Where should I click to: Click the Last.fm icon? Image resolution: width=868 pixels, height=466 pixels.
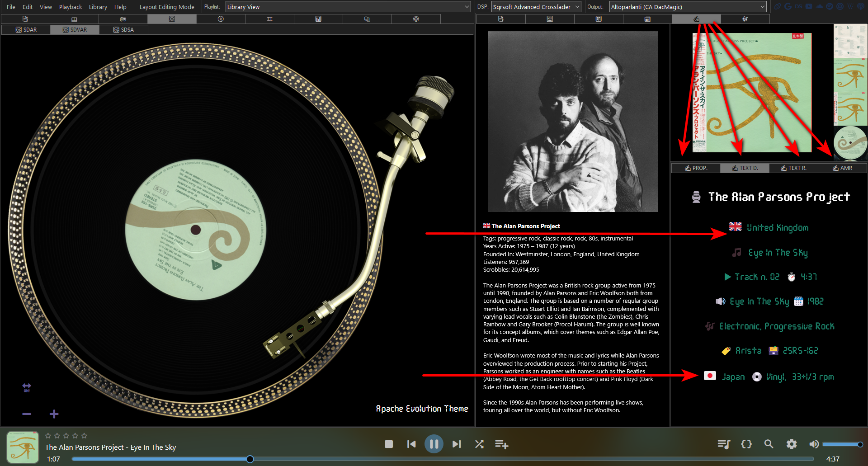point(798,6)
